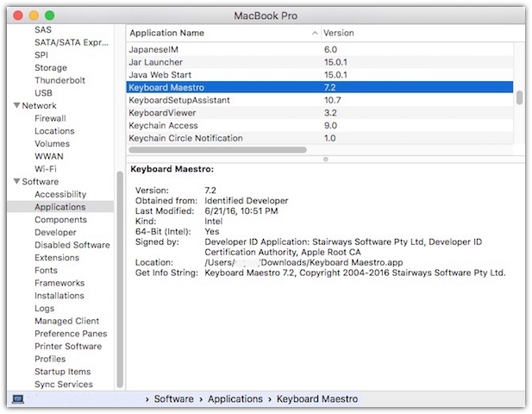Select Network category
Image resolution: width=532 pixels, height=414 pixels.
[39, 105]
